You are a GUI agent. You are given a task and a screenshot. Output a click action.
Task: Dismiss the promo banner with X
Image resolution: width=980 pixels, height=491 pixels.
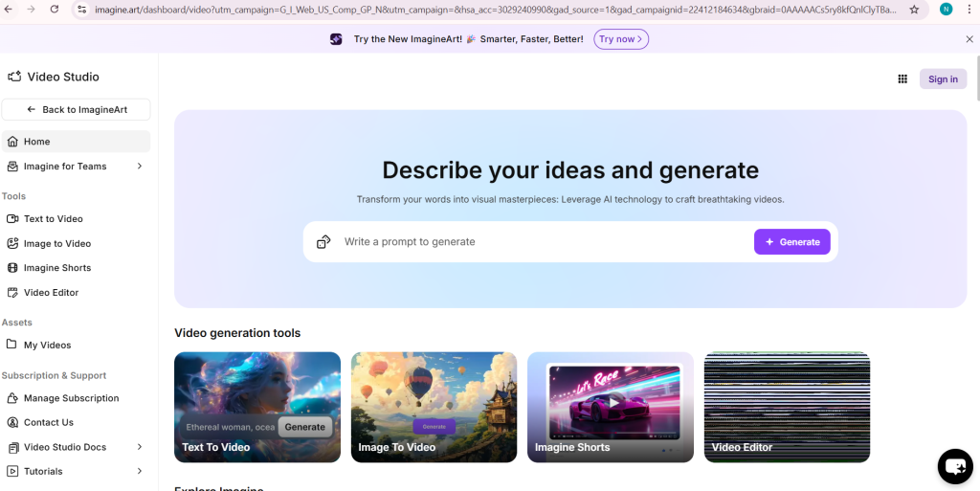tap(969, 39)
